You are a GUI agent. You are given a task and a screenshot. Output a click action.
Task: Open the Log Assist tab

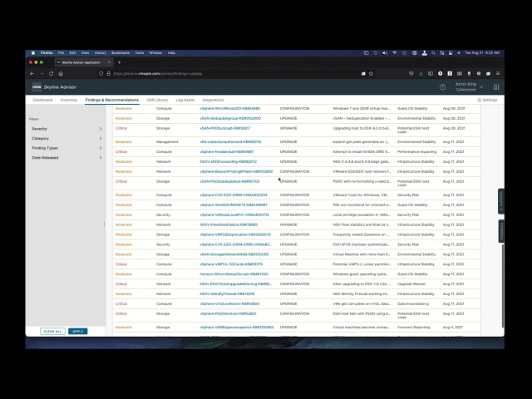pos(185,100)
